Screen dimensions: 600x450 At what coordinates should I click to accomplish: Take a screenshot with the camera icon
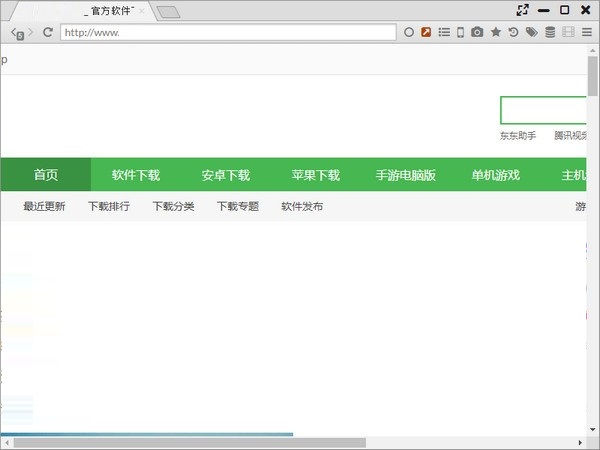pos(477,32)
